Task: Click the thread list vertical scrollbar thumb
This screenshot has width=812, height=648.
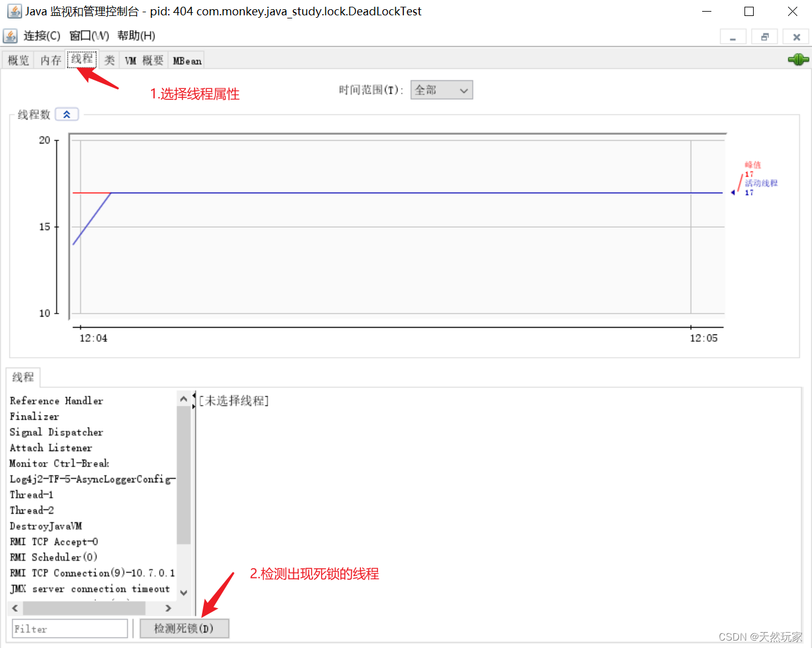Action: (184, 475)
